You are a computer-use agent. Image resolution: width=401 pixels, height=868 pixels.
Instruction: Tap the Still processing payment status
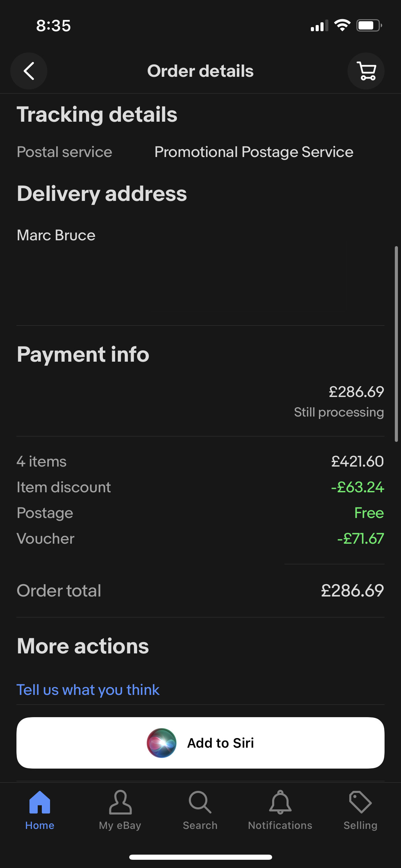[339, 412]
